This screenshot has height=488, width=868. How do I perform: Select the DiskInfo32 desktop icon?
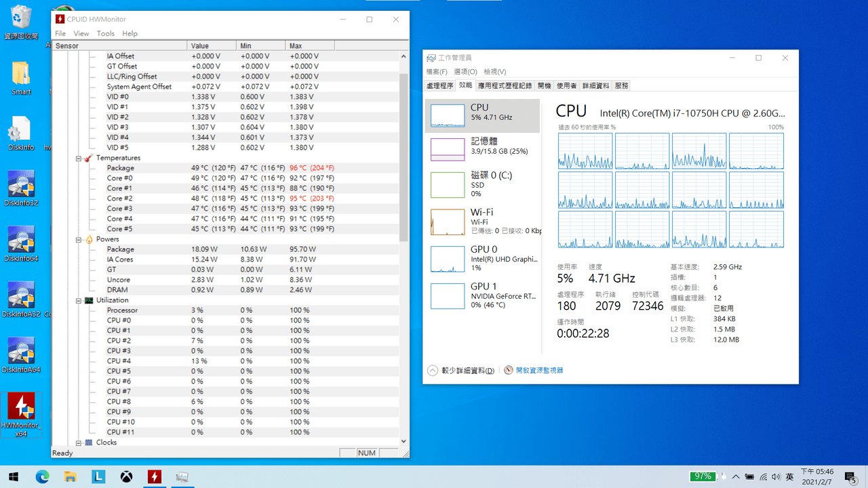coord(21,188)
